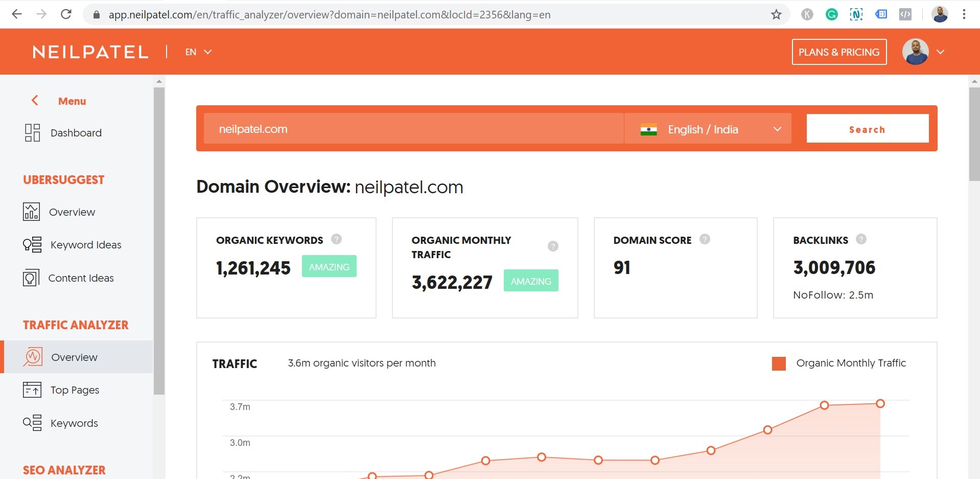Click the UBERSUGGEST section heading
Viewport: 980px width, 479px height.
(x=64, y=180)
